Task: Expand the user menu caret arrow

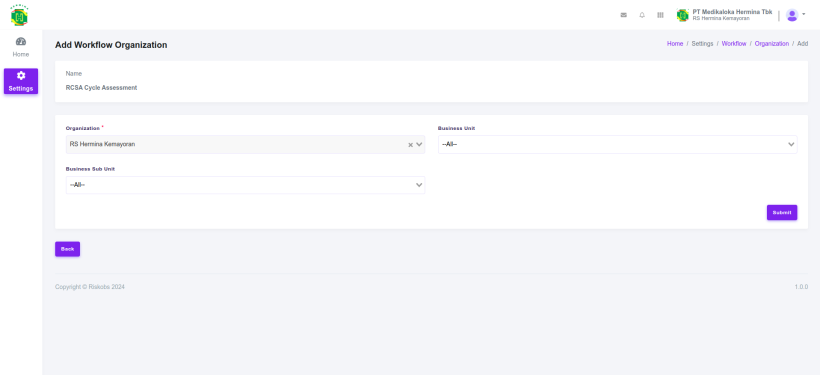Action: click(804, 15)
